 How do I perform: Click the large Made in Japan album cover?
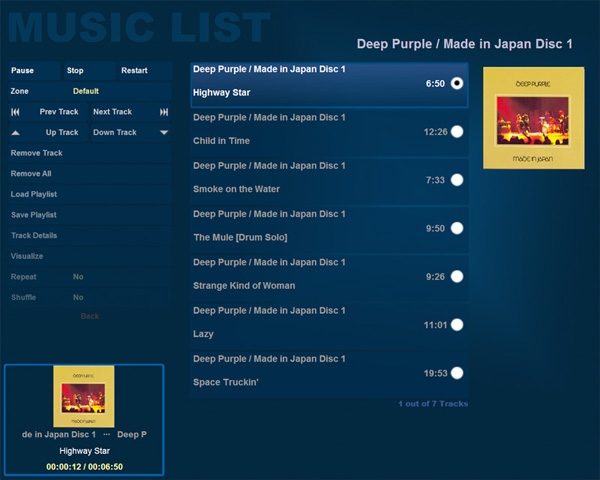click(534, 118)
